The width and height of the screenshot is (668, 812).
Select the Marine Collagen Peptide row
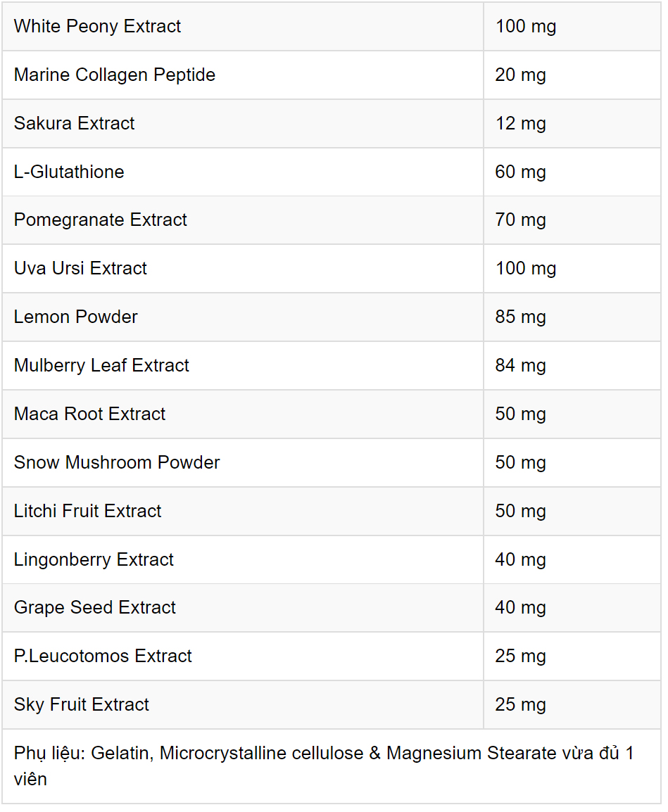click(331, 75)
